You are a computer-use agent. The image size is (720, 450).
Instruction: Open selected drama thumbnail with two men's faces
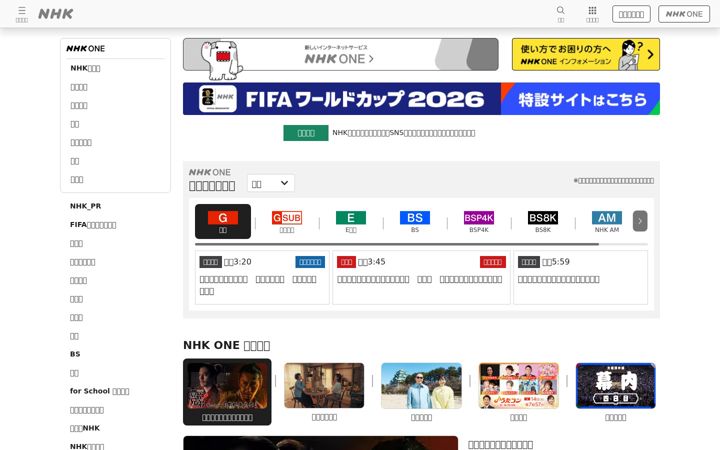(x=227, y=392)
